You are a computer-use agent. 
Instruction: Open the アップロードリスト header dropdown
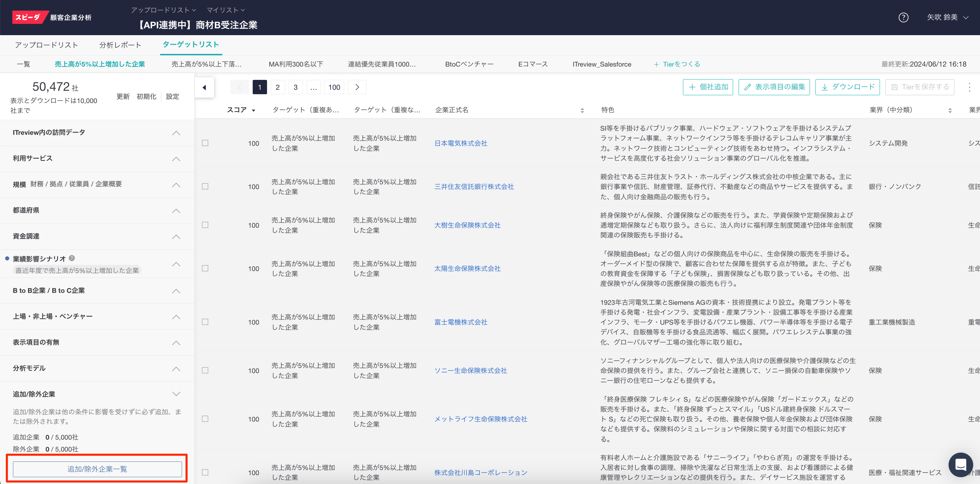[163, 10]
